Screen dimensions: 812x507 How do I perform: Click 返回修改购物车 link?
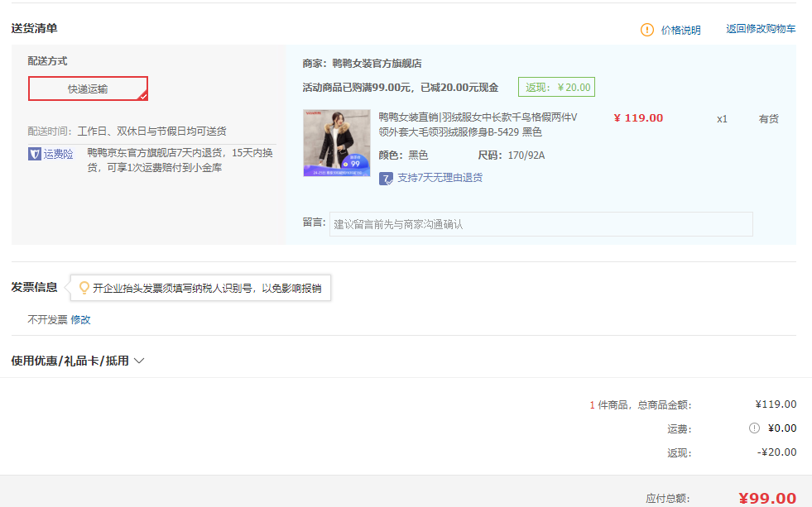[761, 29]
